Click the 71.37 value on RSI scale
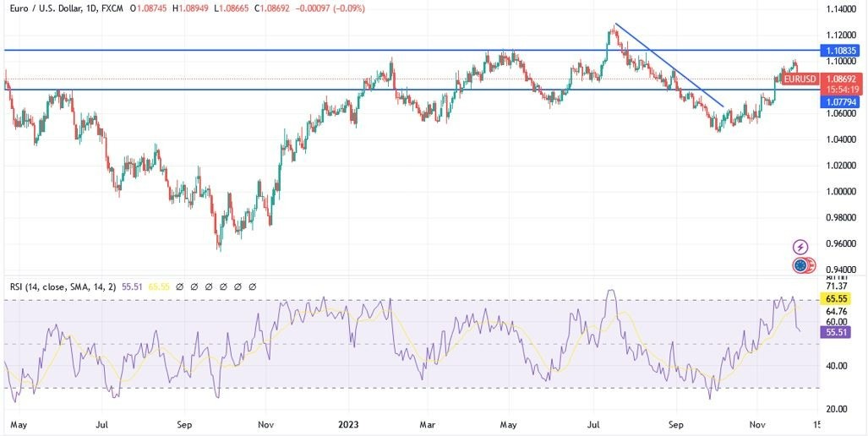This screenshot has width=868, height=436. [x=837, y=286]
